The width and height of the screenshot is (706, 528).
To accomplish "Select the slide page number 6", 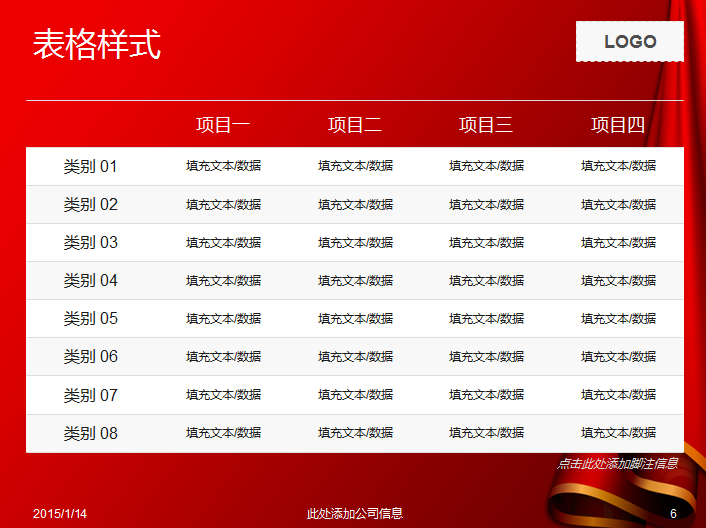I will pyautogui.click(x=673, y=514).
